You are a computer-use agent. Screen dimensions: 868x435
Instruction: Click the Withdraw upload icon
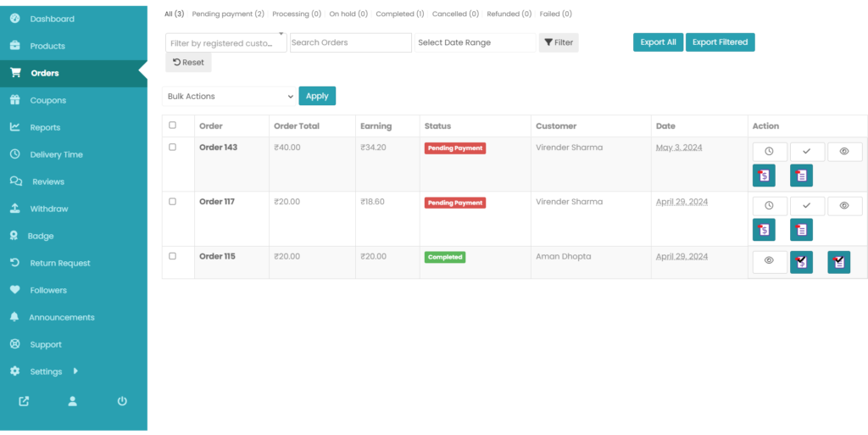15,208
